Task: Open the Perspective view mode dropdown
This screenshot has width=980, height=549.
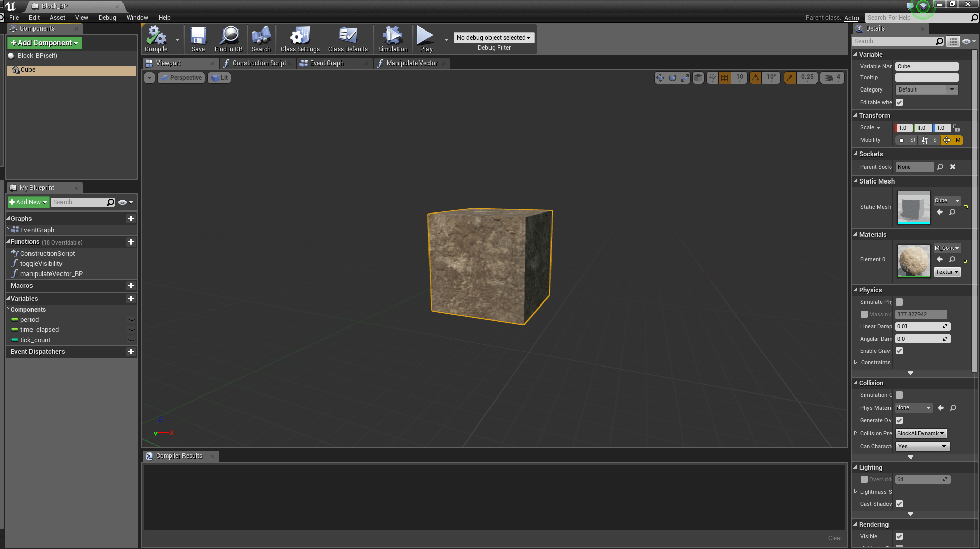Action: pyautogui.click(x=181, y=77)
